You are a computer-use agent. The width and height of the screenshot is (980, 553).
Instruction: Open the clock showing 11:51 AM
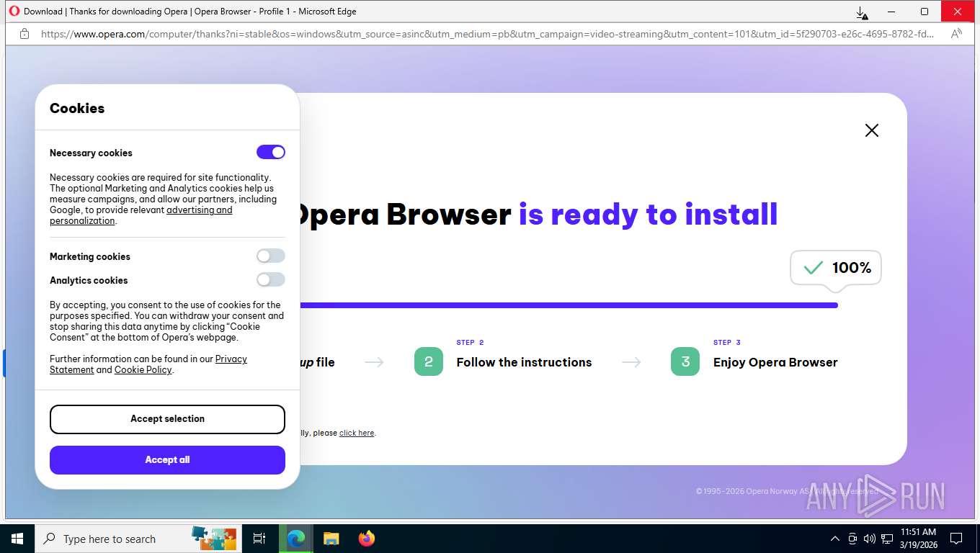(x=918, y=539)
